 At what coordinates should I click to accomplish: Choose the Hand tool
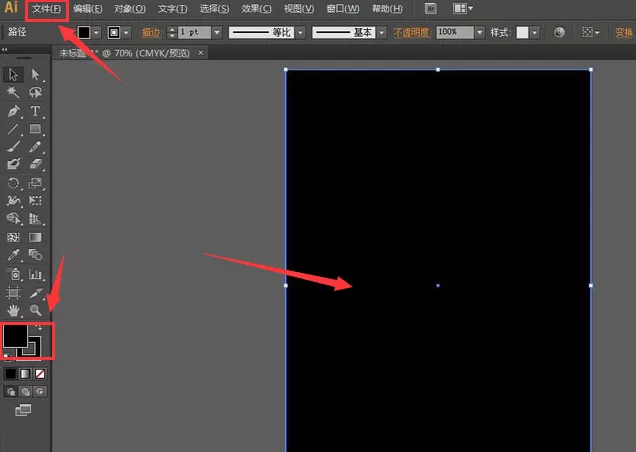point(13,310)
